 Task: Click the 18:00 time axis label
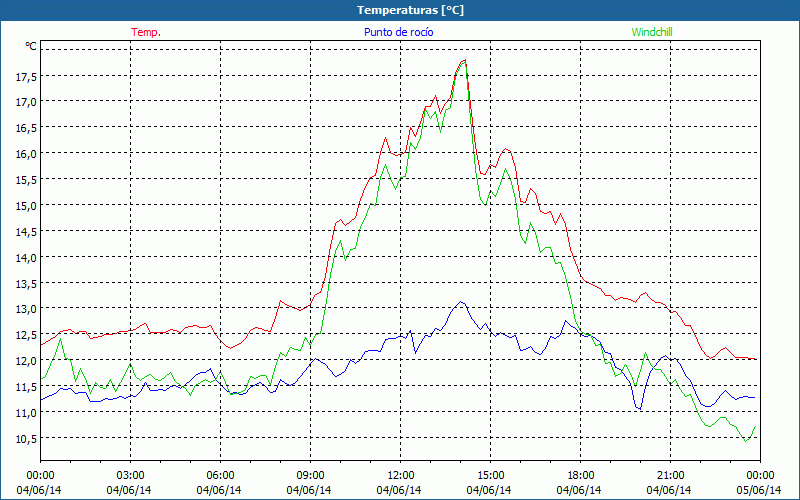coord(581,475)
